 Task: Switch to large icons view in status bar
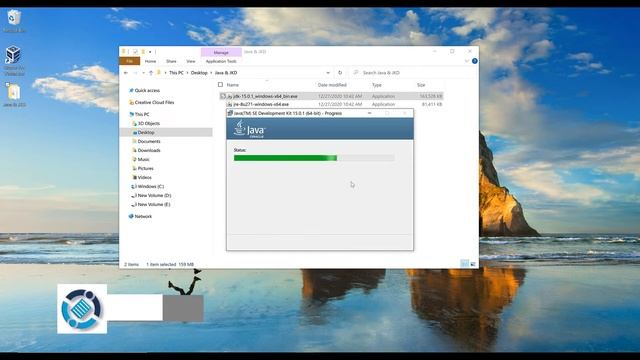473,264
